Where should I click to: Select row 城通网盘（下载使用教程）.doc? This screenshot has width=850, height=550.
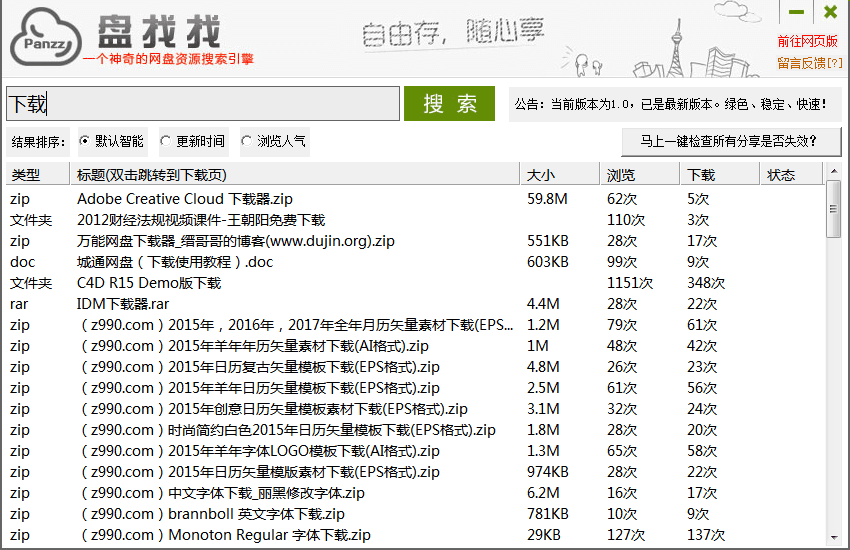[415, 262]
